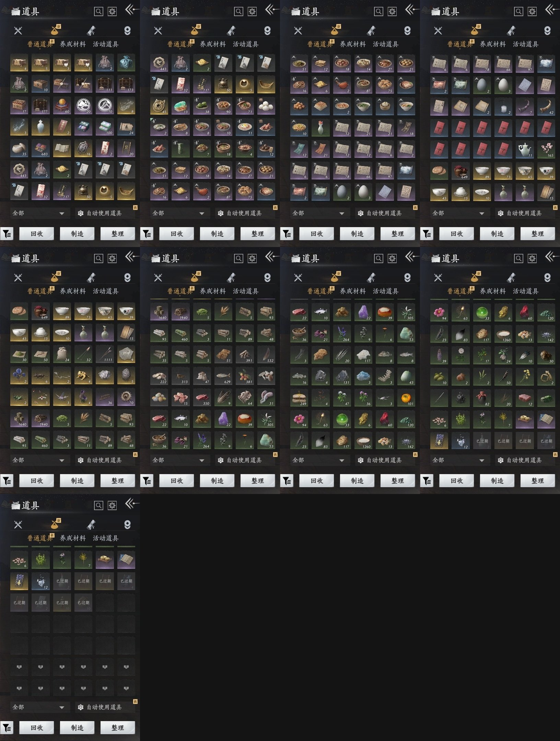Select the golden orb pedestal item with count 60
The width and height of the screenshot is (560, 741).
click(62, 106)
